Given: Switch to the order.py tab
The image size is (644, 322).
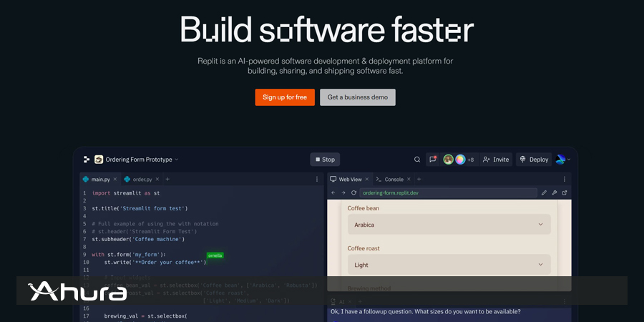Looking at the screenshot, I should click(142, 179).
